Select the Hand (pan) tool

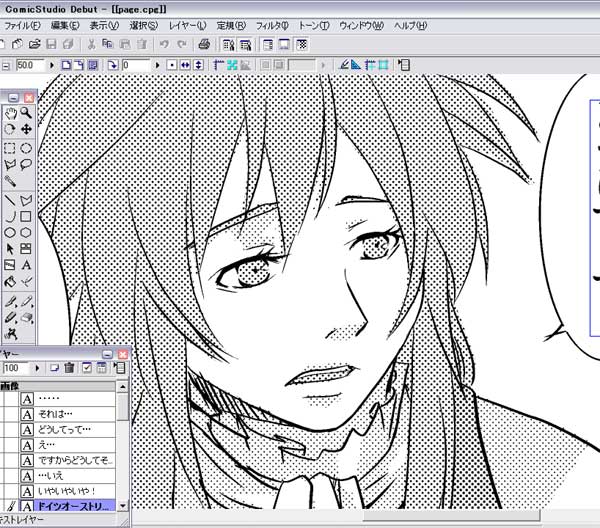tap(10, 113)
